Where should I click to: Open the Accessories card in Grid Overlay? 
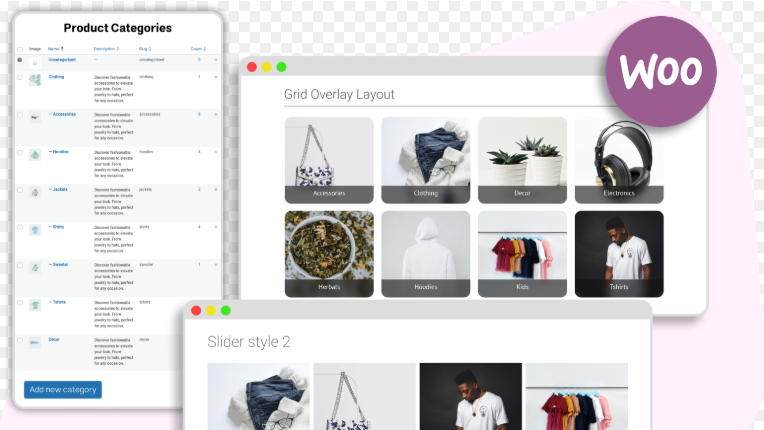click(x=329, y=160)
